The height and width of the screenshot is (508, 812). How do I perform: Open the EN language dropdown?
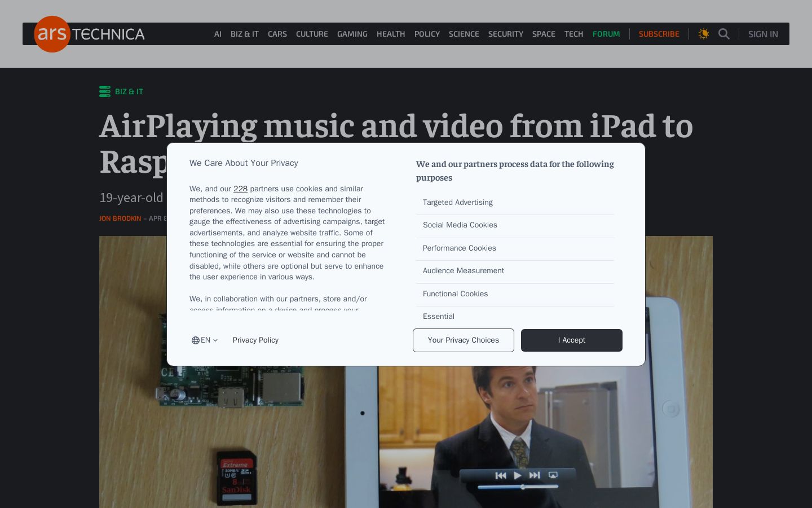pos(205,340)
